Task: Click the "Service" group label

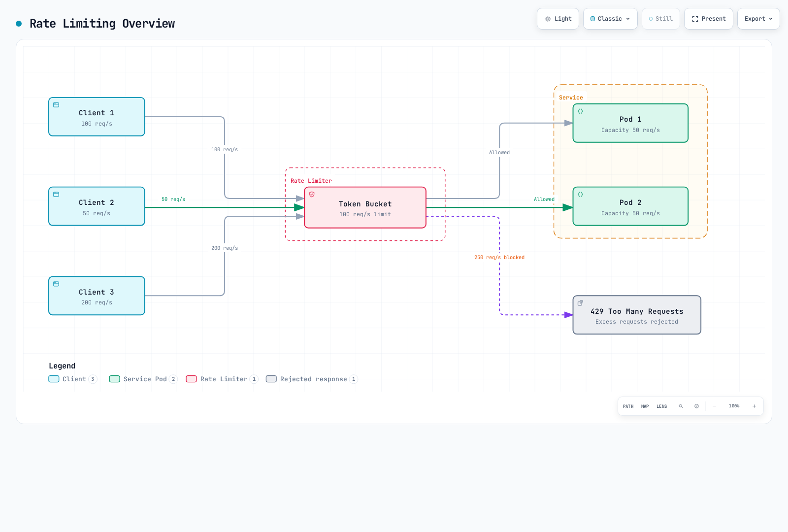Action: pos(571,98)
